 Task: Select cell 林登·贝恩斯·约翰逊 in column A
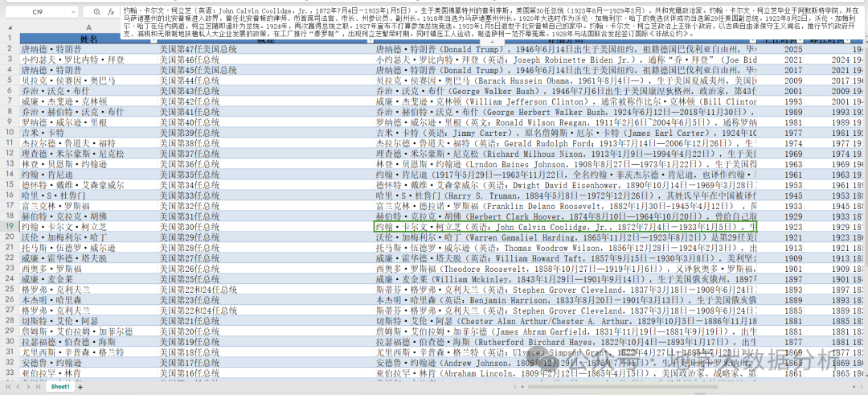pyautogui.click(x=88, y=164)
